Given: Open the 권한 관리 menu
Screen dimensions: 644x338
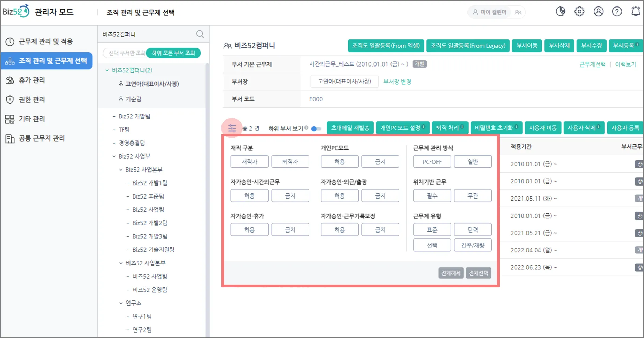Looking at the screenshot, I should 46,100.
